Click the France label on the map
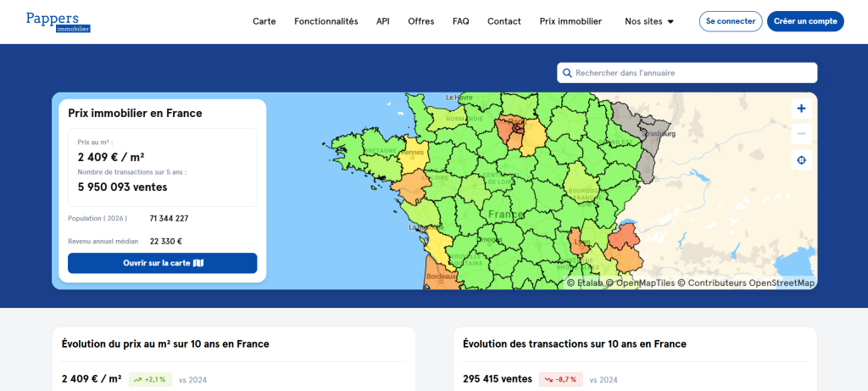This screenshot has height=391, width=868. [x=505, y=215]
